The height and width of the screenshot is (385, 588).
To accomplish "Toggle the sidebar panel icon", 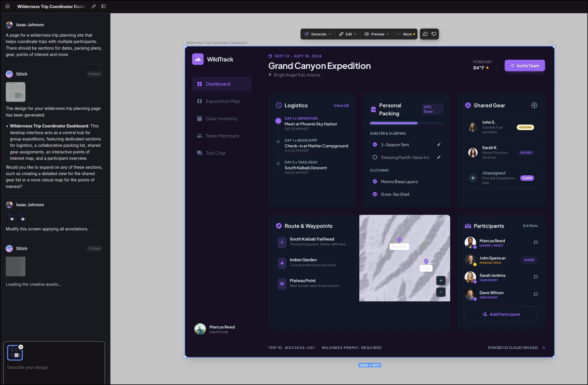I will (x=104, y=6).
